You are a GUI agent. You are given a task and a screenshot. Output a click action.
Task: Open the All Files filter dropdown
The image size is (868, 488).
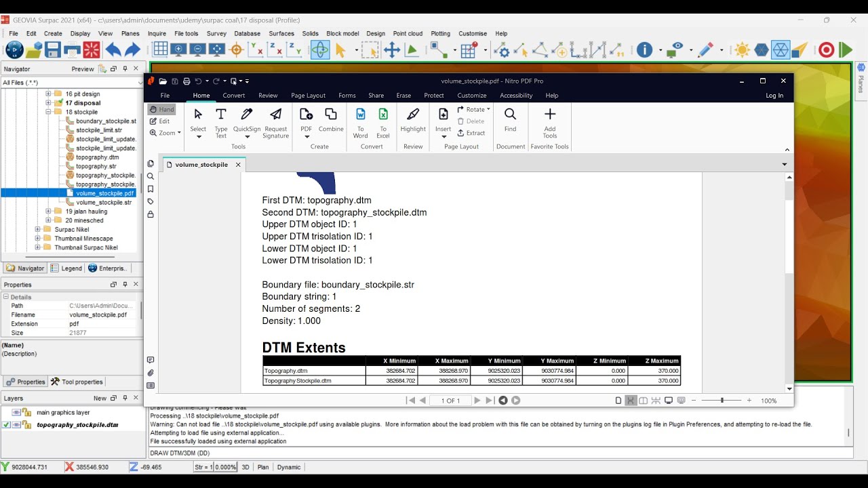click(x=140, y=83)
